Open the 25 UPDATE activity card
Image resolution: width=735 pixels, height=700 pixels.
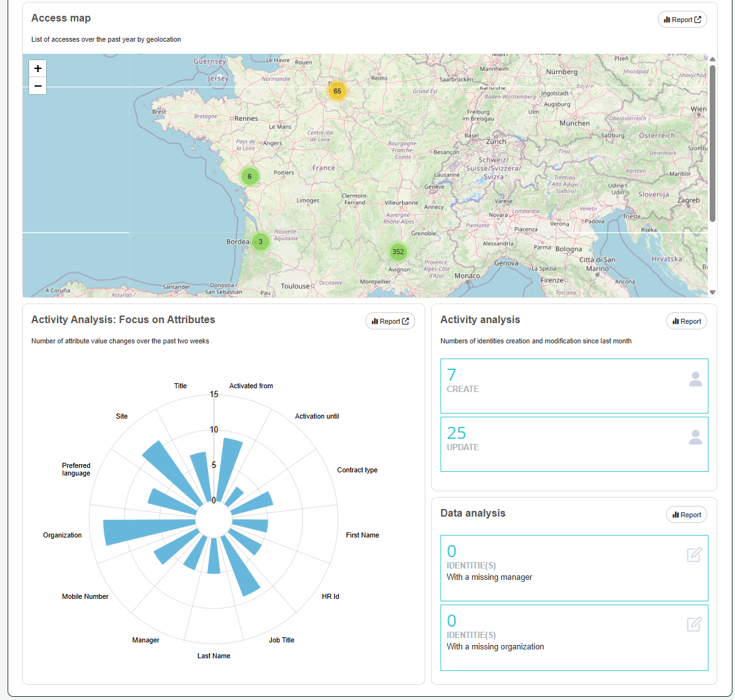pyautogui.click(x=574, y=444)
